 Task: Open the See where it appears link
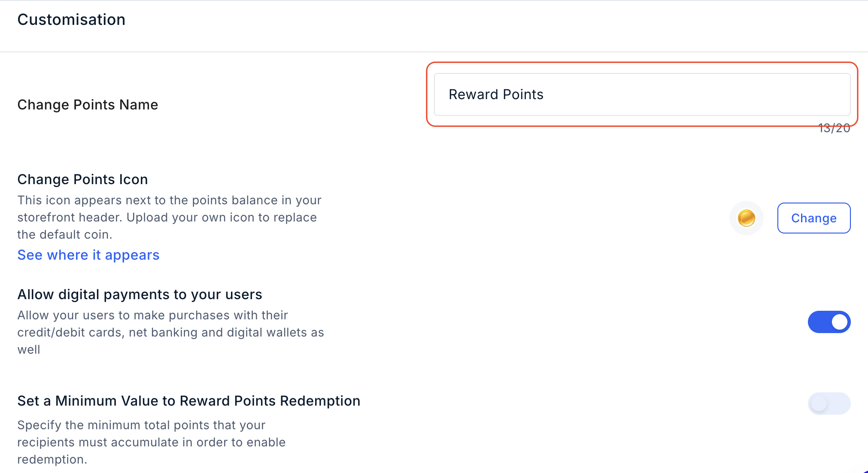point(88,255)
